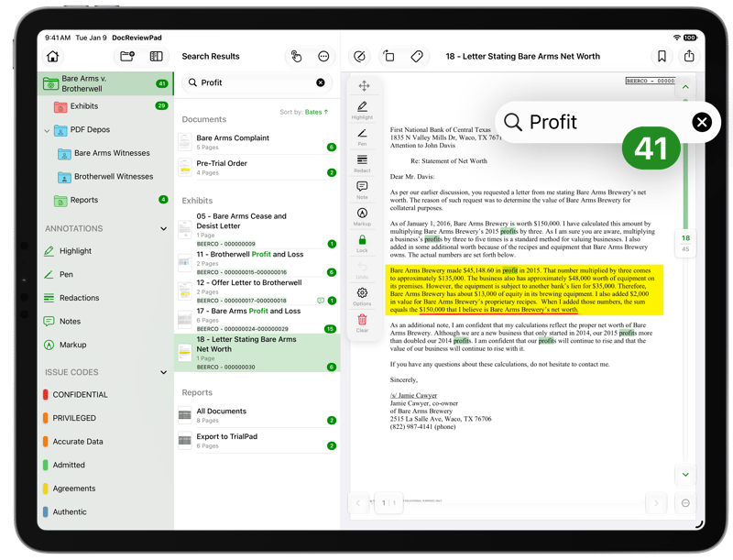
Task: Go to the Home screen icon
Action: [53, 57]
